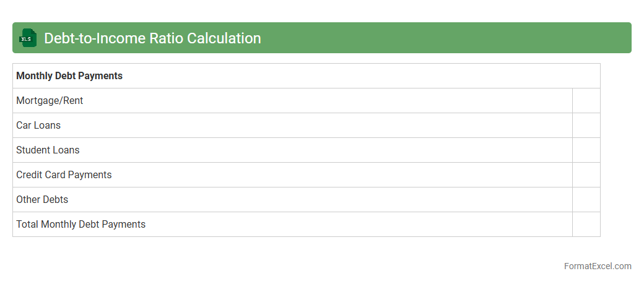Open the FormatExcel.com link
644x284 pixels.
598,266
